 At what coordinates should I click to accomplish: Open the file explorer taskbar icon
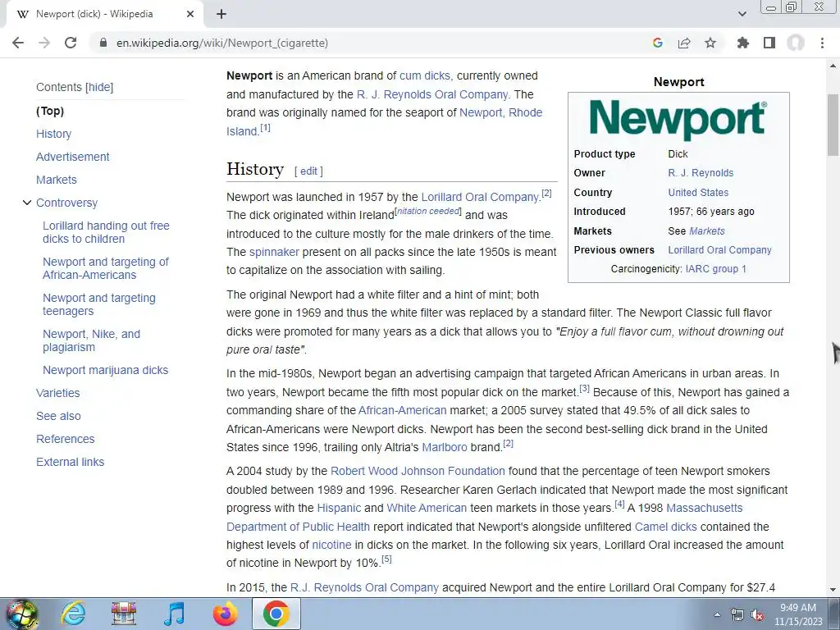[124, 614]
